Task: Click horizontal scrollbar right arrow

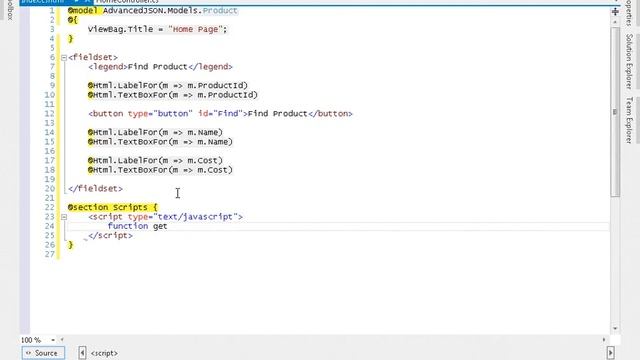Action: (604, 340)
